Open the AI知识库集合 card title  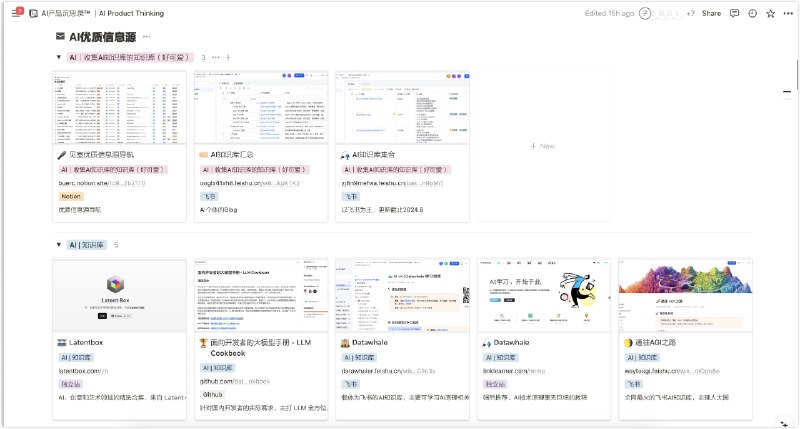click(x=373, y=155)
